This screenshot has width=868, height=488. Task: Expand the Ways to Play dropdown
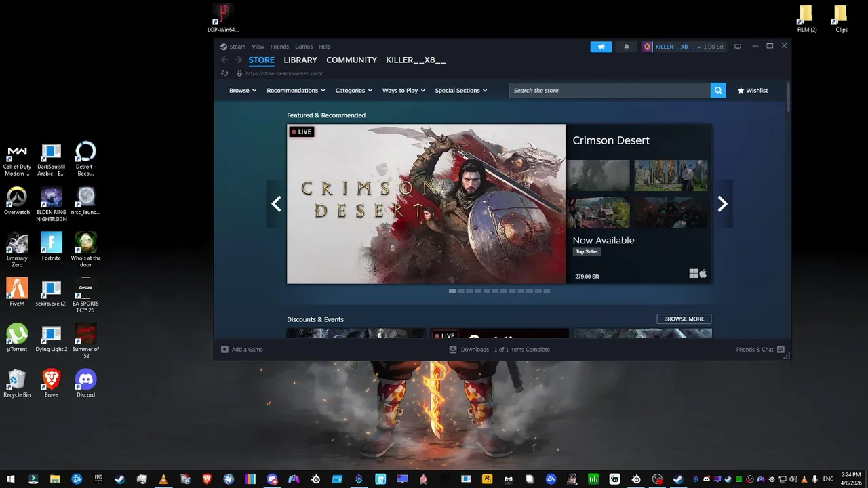404,91
